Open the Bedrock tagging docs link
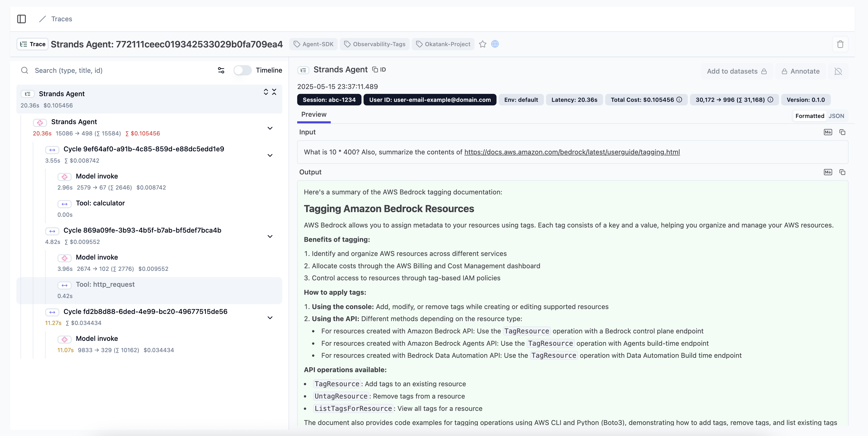 pos(572,152)
